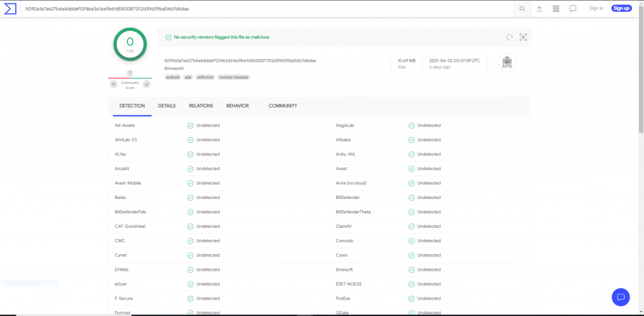Click the 10.69 MB size value

click(407, 60)
